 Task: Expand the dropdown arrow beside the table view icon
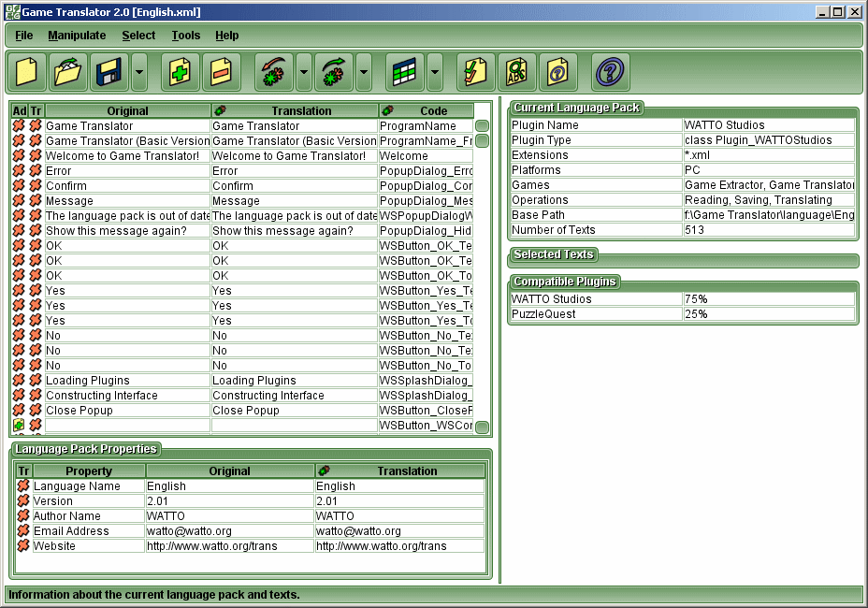pyautogui.click(x=434, y=72)
